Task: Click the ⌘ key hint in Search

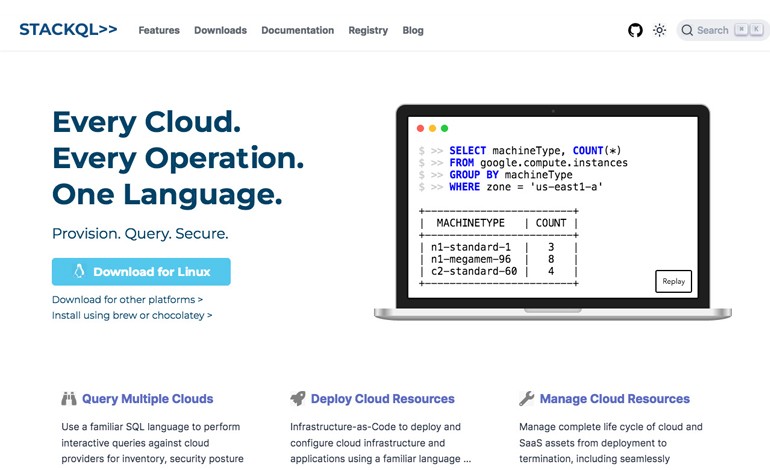Action: pyautogui.click(x=741, y=29)
